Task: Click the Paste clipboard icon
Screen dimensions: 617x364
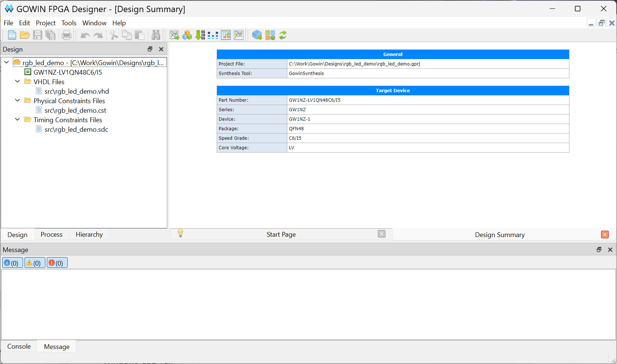Action: 140,35
